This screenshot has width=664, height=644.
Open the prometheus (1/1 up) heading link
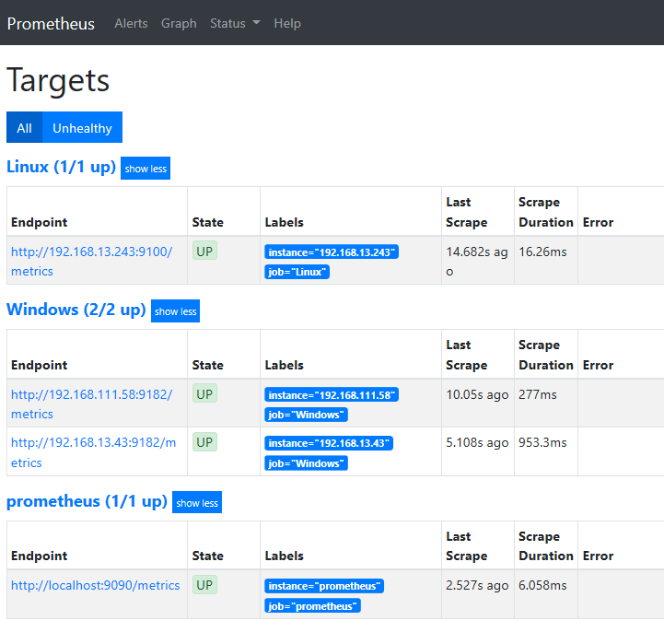point(87,501)
